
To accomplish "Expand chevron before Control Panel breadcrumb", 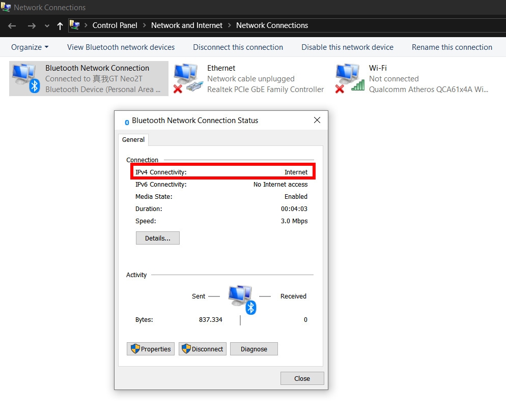I will [x=86, y=25].
